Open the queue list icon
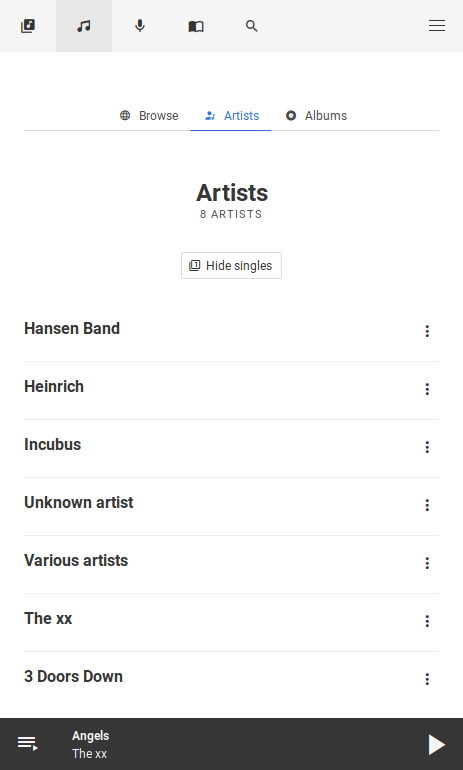Screen dimensions: 463x770 click(28, 743)
